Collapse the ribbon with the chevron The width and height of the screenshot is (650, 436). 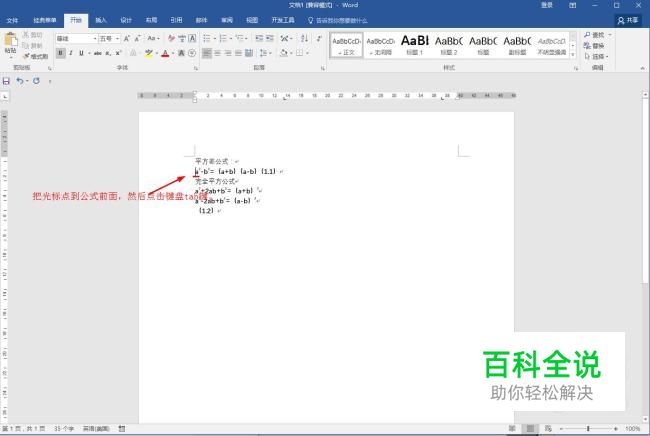click(643, 68)
